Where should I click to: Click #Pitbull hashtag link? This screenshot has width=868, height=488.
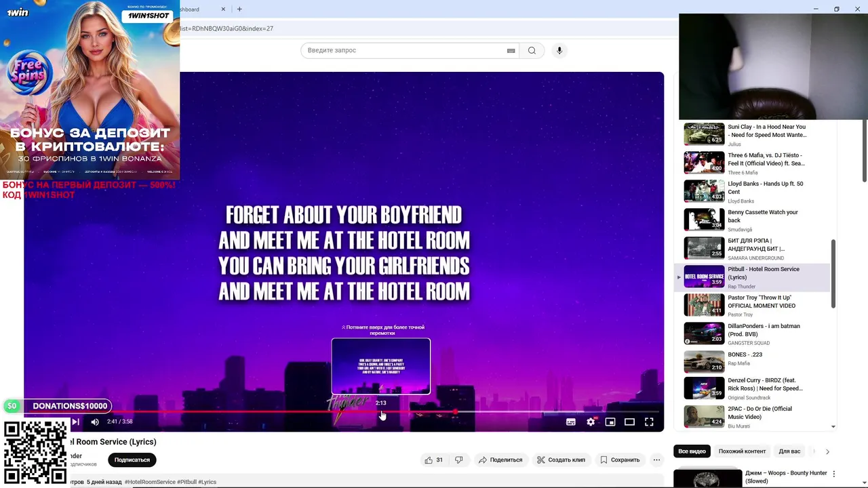(186, 482)
